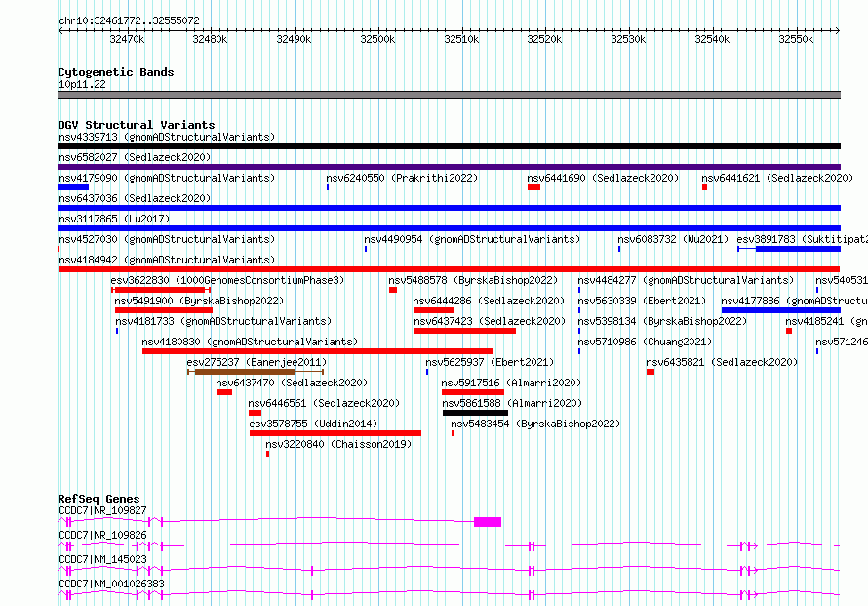Select nsv3220840 (Chaisson2019) label
The width and height of the screenshot is (868, 606).
tap(338, 444)
